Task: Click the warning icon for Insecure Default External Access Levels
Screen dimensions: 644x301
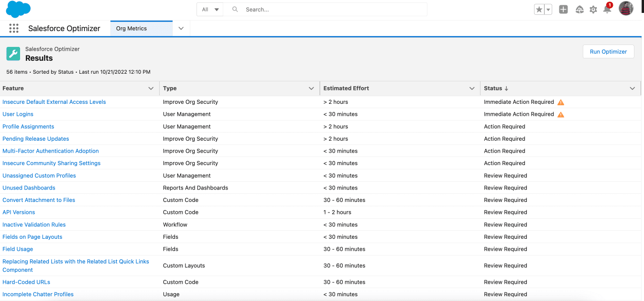Action: pyautogui.click(x=561, y=102)
